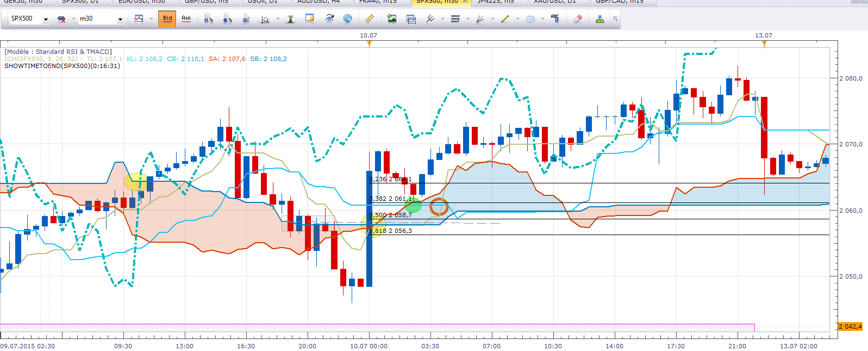Switch to the GBP/USD, m5 tab
868x351 pixels.
(209, 2)
